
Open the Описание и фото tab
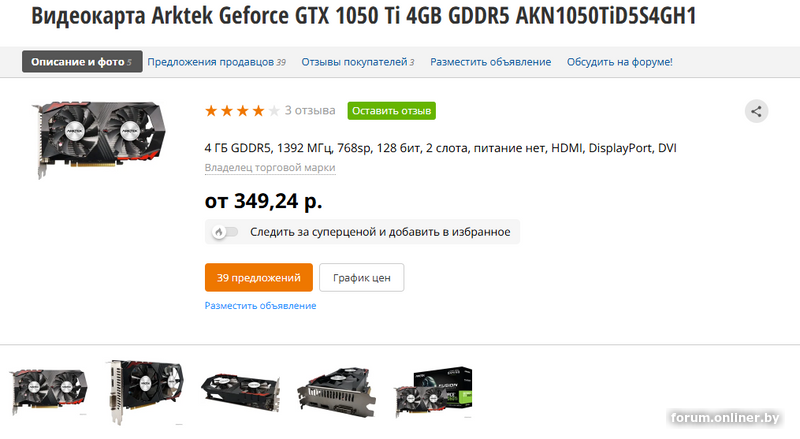[x=82, y=62]
